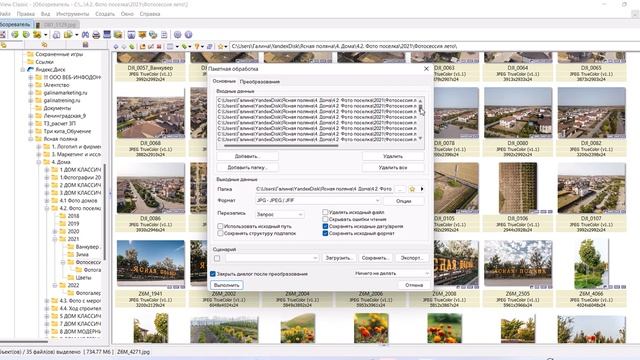Click the back navigation arrow near the address bar

tap(116, 47)
